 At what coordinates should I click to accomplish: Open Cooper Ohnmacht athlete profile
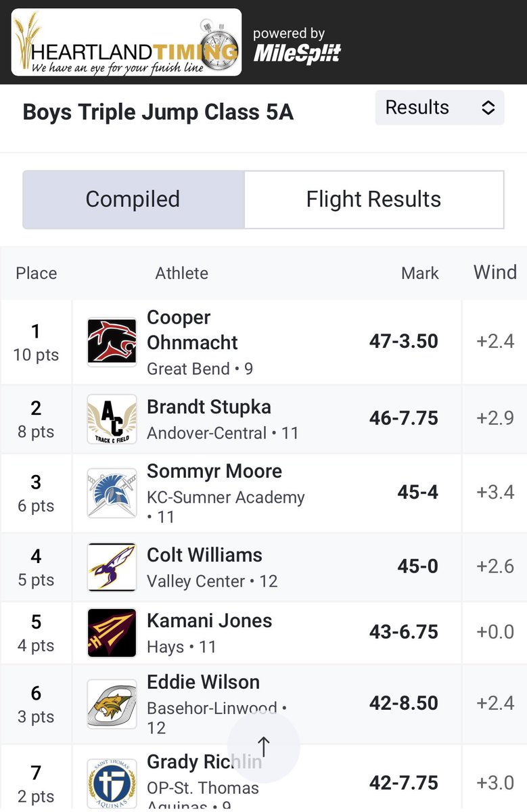193,330
